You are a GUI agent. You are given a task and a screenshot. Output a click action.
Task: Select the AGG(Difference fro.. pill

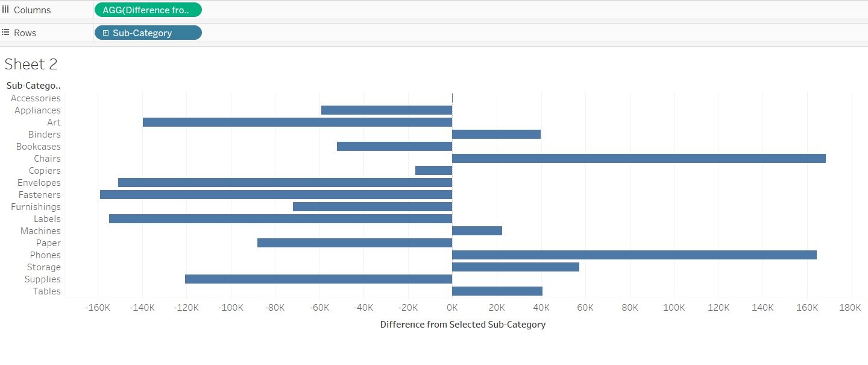(x=147, y=10)
